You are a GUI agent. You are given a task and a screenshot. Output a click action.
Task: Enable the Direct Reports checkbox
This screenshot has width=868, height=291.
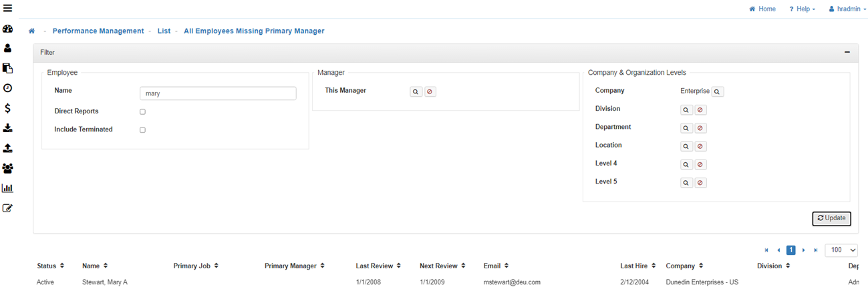pyautogui.click(x=142, y=112)
